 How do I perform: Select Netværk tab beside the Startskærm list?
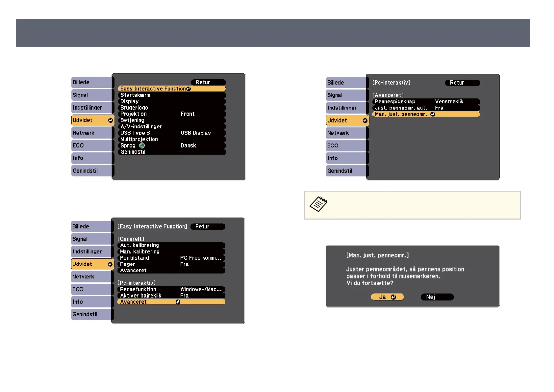click(x=91, y=133)
